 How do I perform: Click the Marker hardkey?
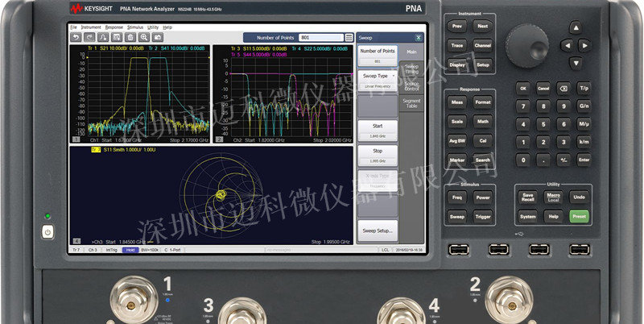click(456, 160)
